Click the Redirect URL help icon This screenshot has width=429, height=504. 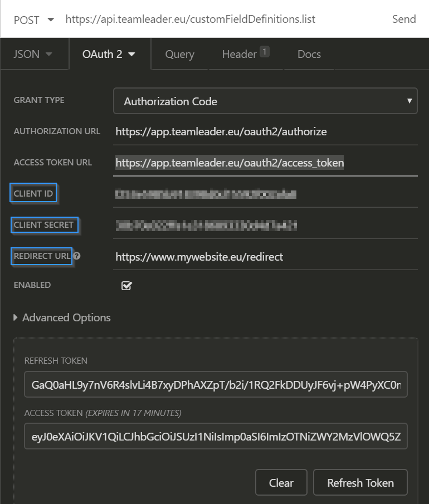(76, 256)
